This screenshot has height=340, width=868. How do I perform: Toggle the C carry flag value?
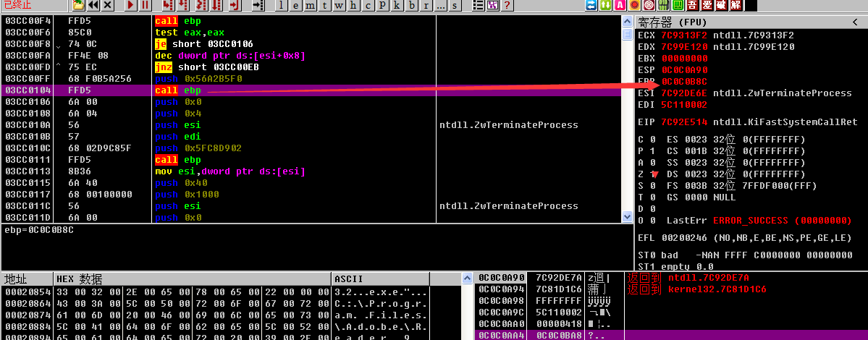click(654, 140)
